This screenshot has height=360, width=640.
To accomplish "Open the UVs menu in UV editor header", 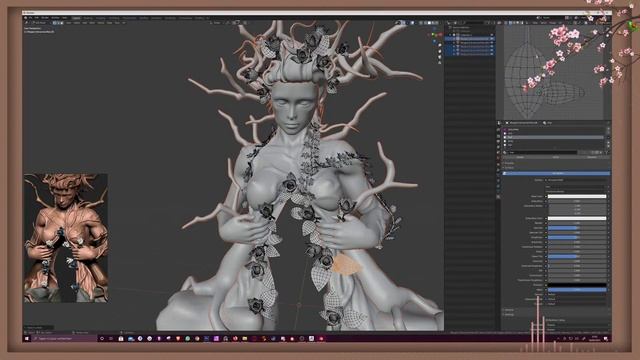I will (560, 23).
